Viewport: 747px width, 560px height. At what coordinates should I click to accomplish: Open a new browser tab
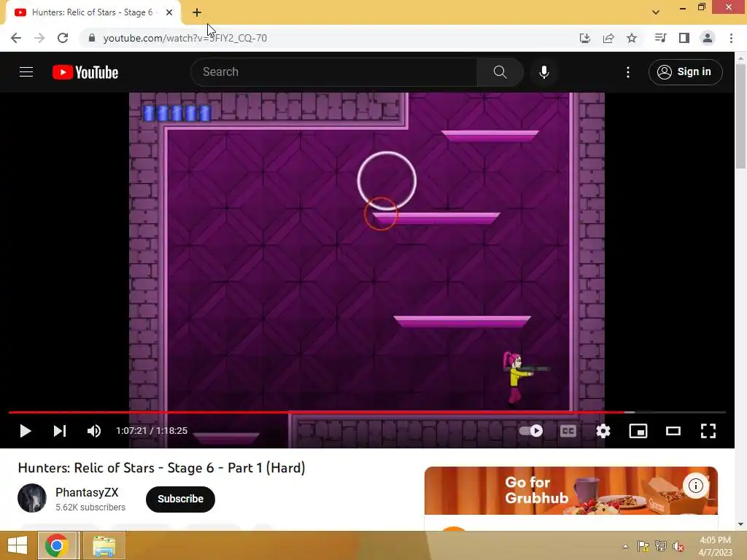(197, 12)
